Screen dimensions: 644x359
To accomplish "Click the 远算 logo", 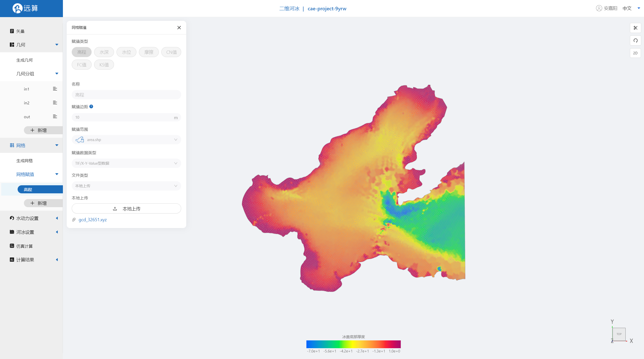I will click(25, 8).
